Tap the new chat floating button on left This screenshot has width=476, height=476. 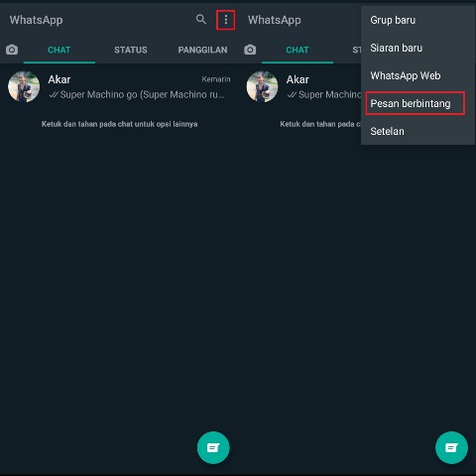coord(213,447)
